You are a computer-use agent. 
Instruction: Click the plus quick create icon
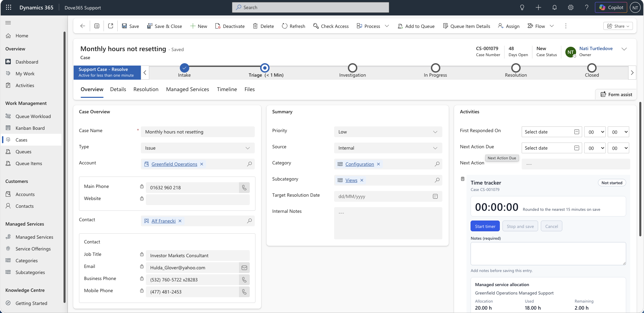tap(538, 7)
